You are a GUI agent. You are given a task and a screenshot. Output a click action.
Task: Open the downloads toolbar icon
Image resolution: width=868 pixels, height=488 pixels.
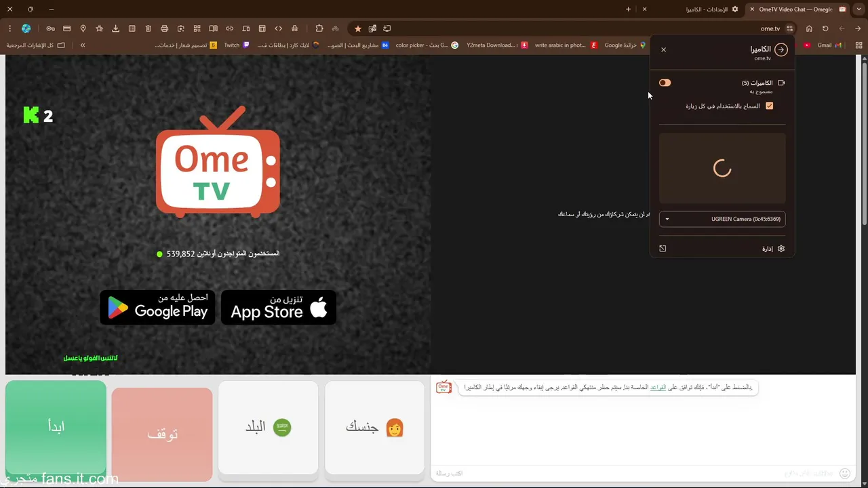point(115,28)
